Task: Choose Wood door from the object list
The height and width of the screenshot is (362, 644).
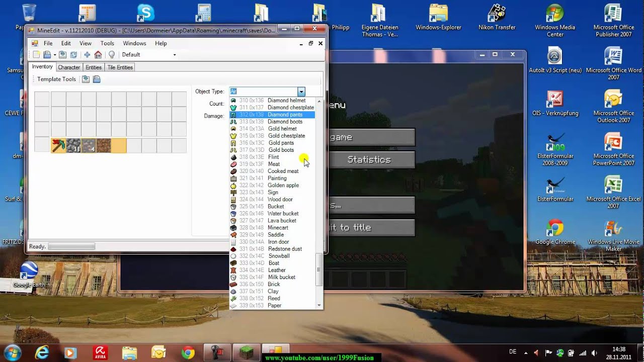Action: 272,199
